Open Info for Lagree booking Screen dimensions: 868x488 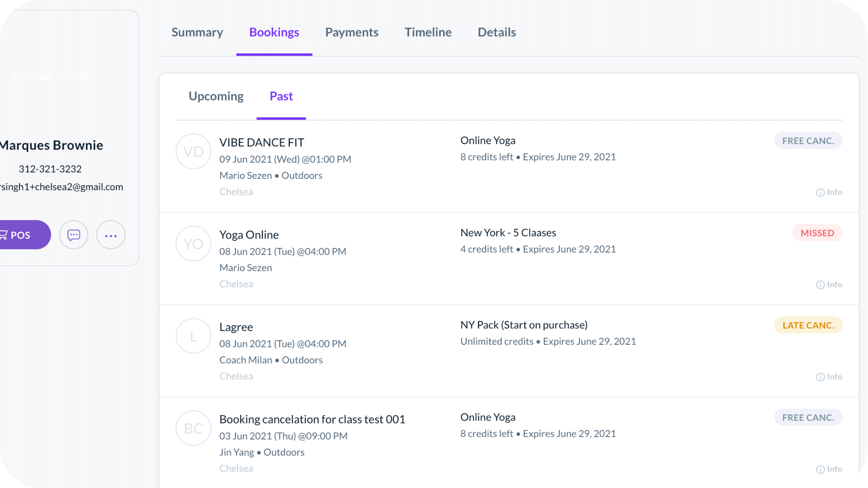829,377
